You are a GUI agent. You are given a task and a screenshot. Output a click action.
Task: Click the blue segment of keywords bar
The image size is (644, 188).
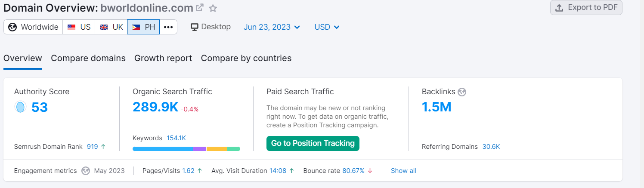click(162, 149)
